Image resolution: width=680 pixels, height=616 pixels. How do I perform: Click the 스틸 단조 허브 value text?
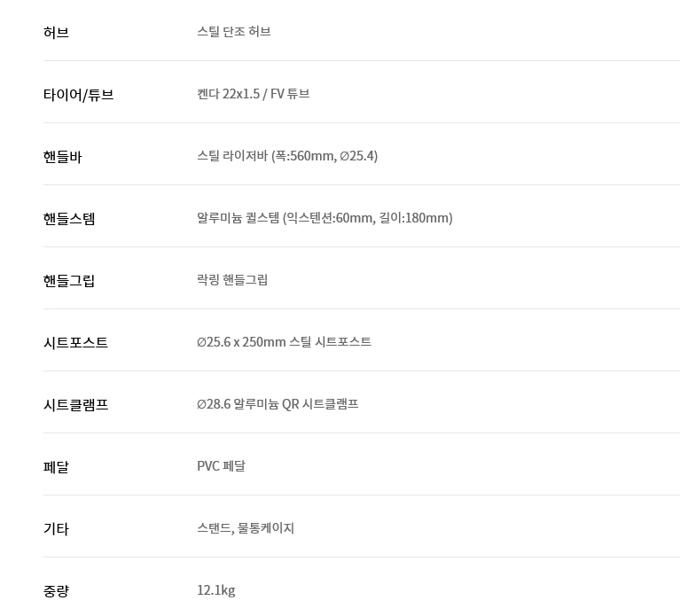click(234, 32)
